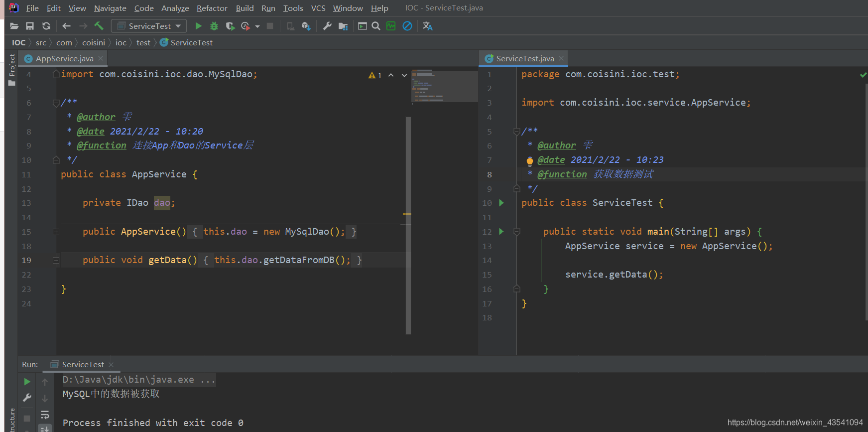Image resolution: width=868 pixels, height=432 pixels.
Task: Open the Project tool window sidebar tab
Action: (12, 69)
